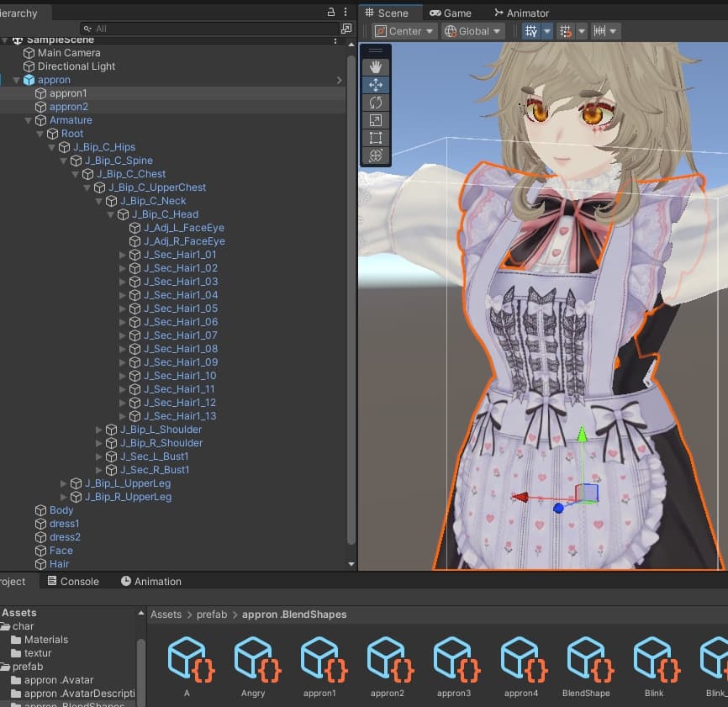The width and height of the screenshot is (728, 707).
Task: Collapse the Root object
Action: pyautogui.click(x=40, y=135)
